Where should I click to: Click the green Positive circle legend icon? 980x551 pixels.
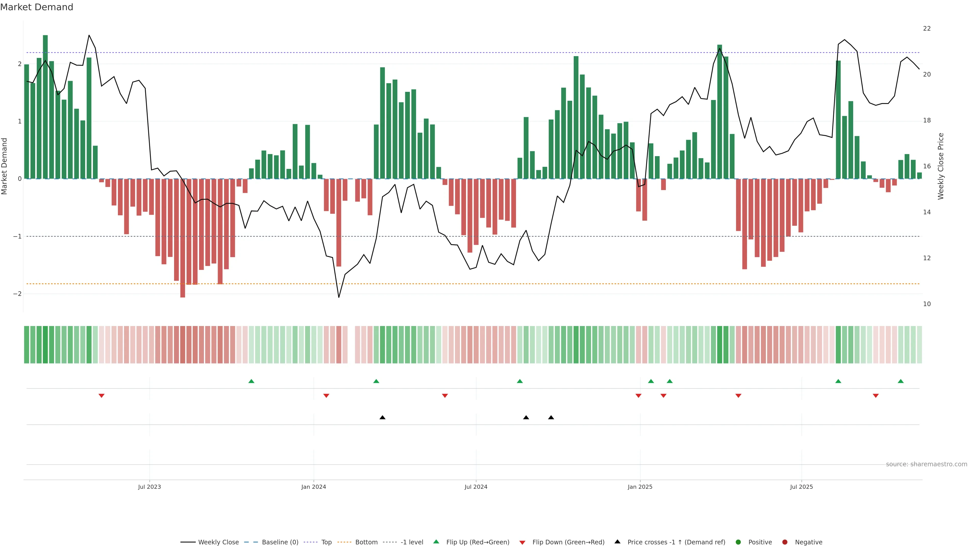[738, 542]
